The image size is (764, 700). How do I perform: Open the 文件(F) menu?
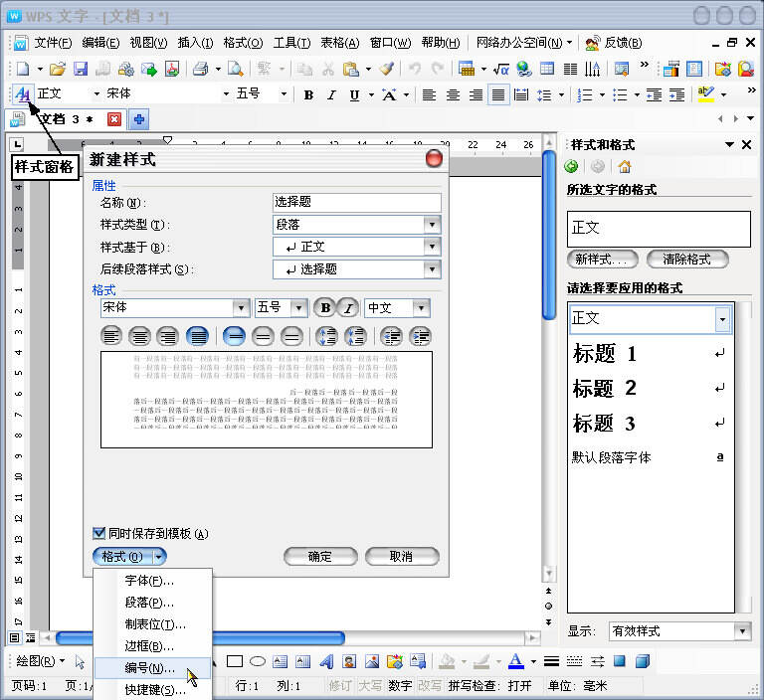pos(53,43)
